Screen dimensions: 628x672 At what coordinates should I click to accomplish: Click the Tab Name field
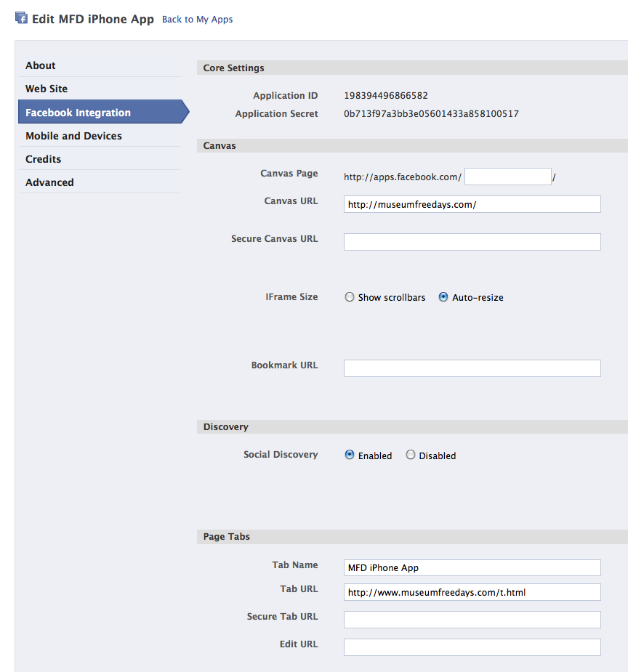472,568
